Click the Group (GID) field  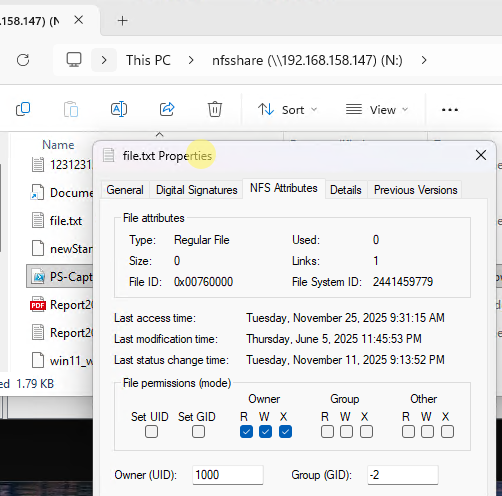(403, 475)
